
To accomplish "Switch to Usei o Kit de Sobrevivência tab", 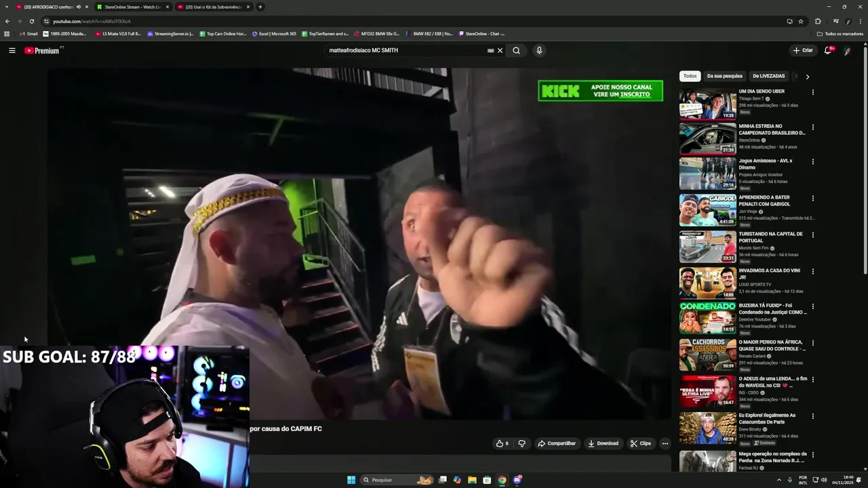I will [213, 7].
